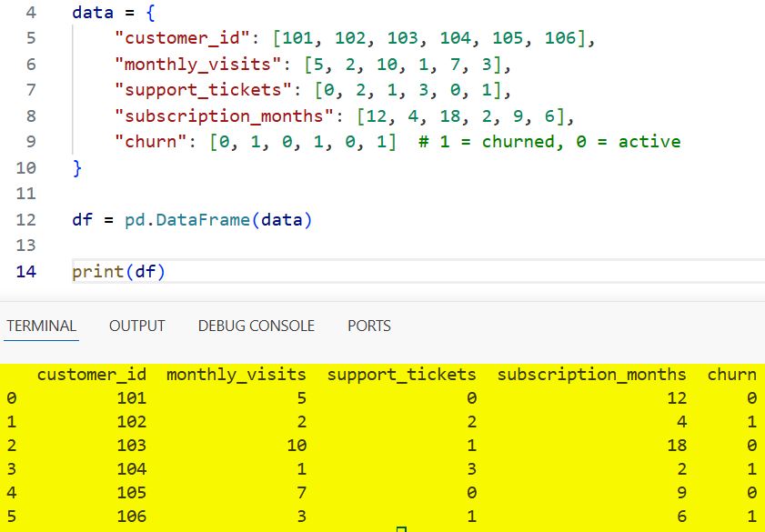
Task: Click customer_id column header in terminal output
Action: 92,375
